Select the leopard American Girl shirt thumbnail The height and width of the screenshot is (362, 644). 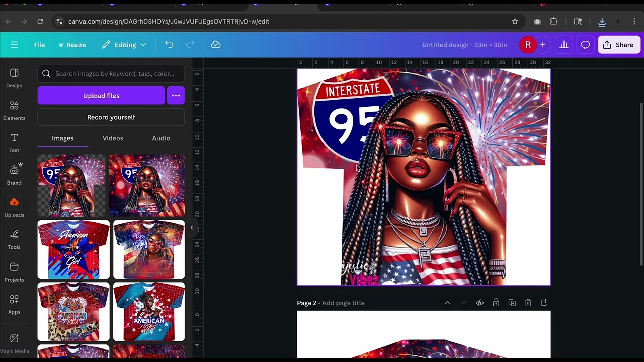pyautogui.click(x=73, y=312)
